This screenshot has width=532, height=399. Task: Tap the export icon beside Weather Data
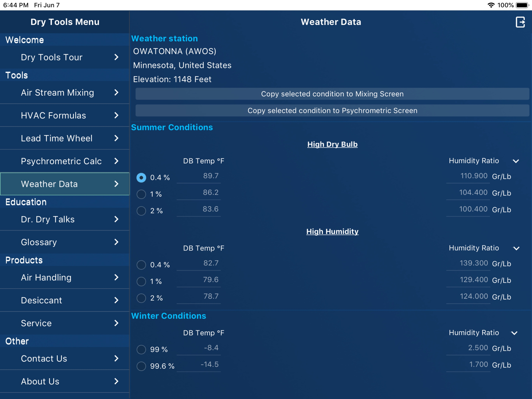520,22
